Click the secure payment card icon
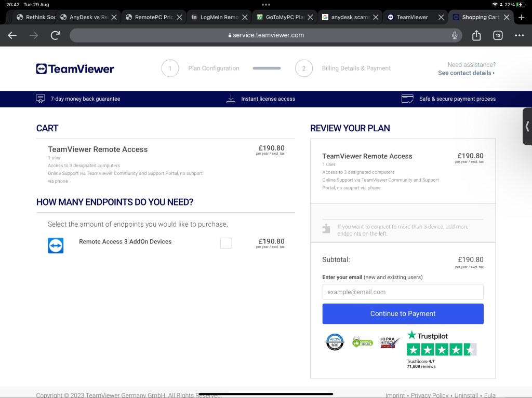532x398 pixels. [407, 99]
